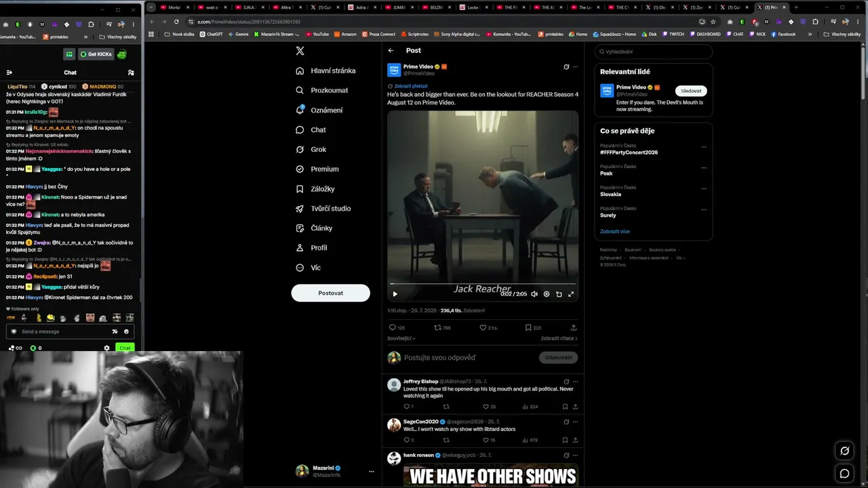Open more options on Prime Video post
Screen dimensions: 868x488
[x=575, y=66]
